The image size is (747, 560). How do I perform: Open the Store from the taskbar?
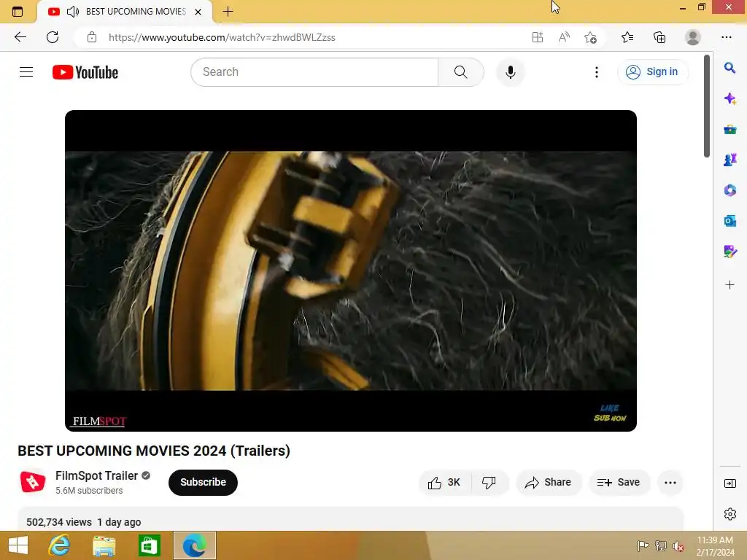149,545
